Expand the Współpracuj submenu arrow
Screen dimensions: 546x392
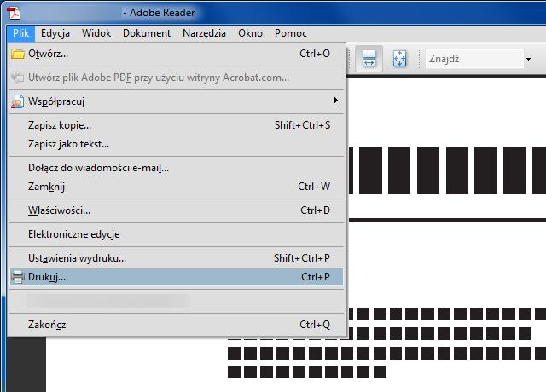335,101
